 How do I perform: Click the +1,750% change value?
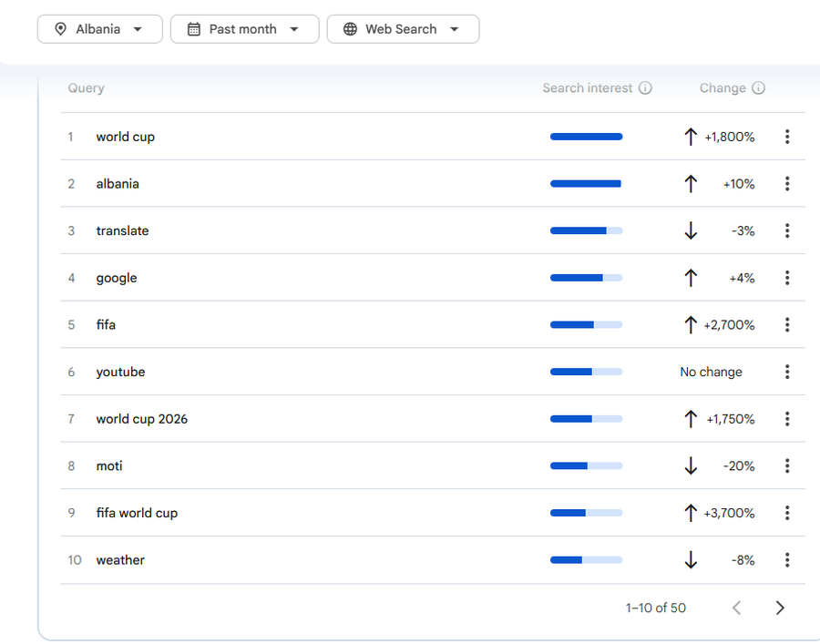click(731, 419)
